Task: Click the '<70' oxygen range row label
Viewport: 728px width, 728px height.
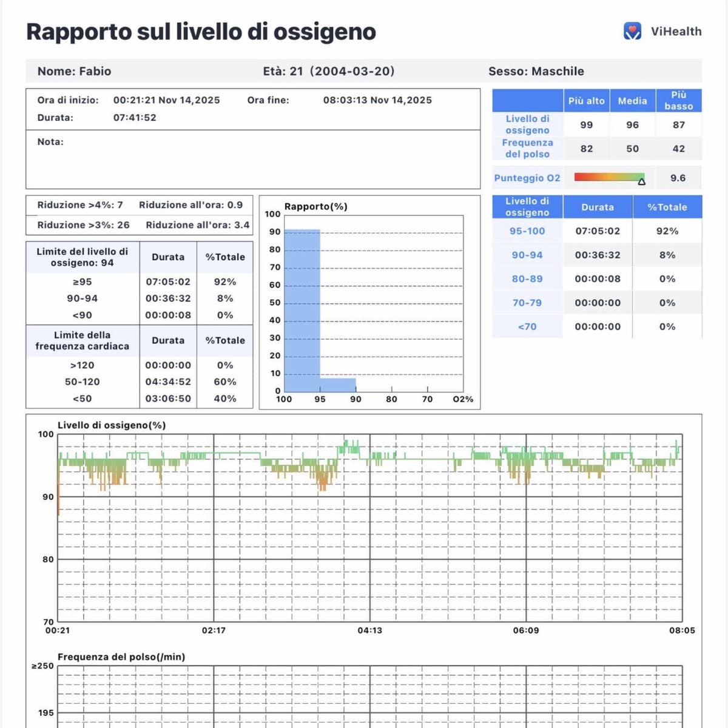Action: point(527,326)
